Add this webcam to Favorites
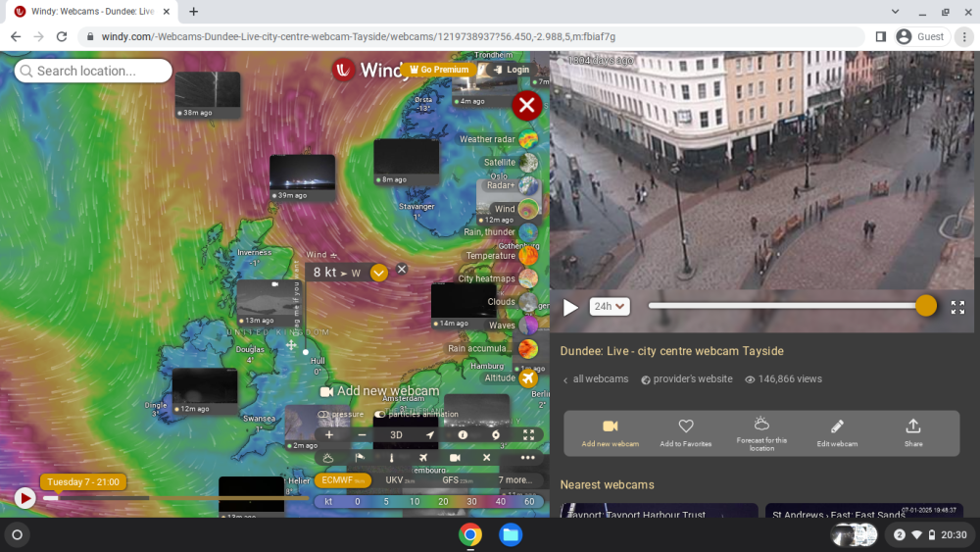Image resolution: width=980 pixels, height=552 pixels. pyautogui.click(x=686, y=433)
